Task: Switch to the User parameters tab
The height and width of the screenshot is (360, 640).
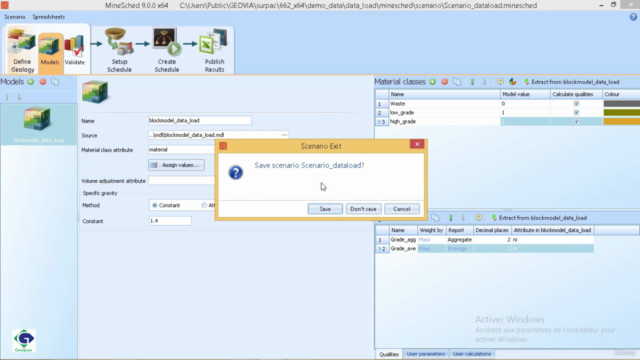Action: click(425, 354)
